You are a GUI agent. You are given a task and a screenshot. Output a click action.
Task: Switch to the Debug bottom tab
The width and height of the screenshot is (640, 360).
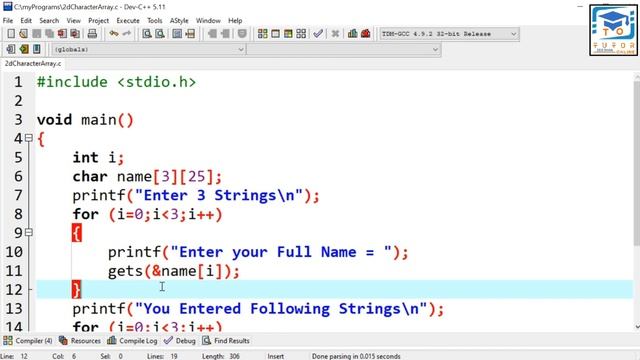pyautogui.click(x=180, y=340)
